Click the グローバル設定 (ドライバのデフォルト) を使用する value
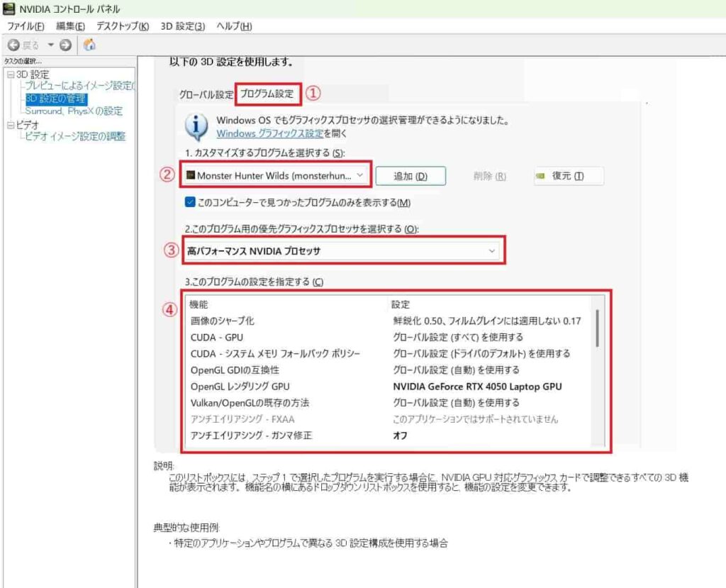This screenshot has width=726, height=588. [481, 353]
